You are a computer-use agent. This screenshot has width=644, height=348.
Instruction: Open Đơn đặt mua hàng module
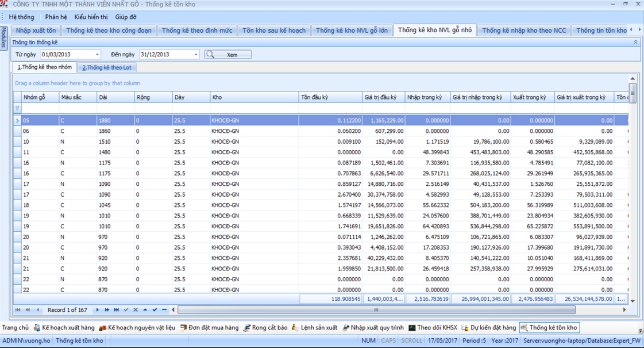pos(210,327)
